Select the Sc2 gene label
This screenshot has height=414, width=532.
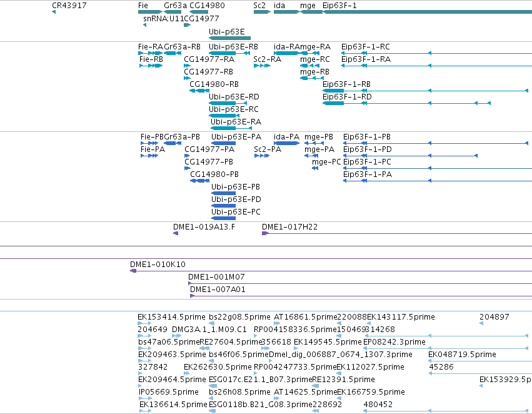(259, 6)
